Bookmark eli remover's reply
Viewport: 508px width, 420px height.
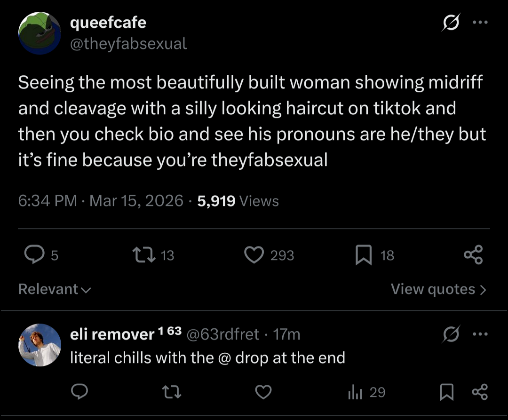pyautogui.click(x=446, y=392)
